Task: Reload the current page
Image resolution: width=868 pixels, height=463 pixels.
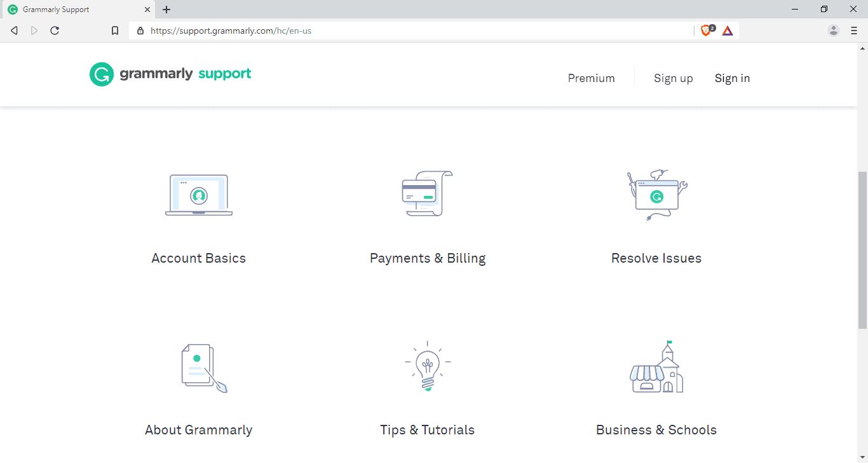Action: (55, 30)
